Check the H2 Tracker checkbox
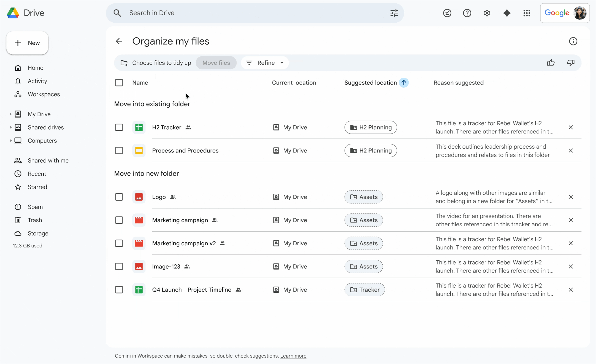 119,127
